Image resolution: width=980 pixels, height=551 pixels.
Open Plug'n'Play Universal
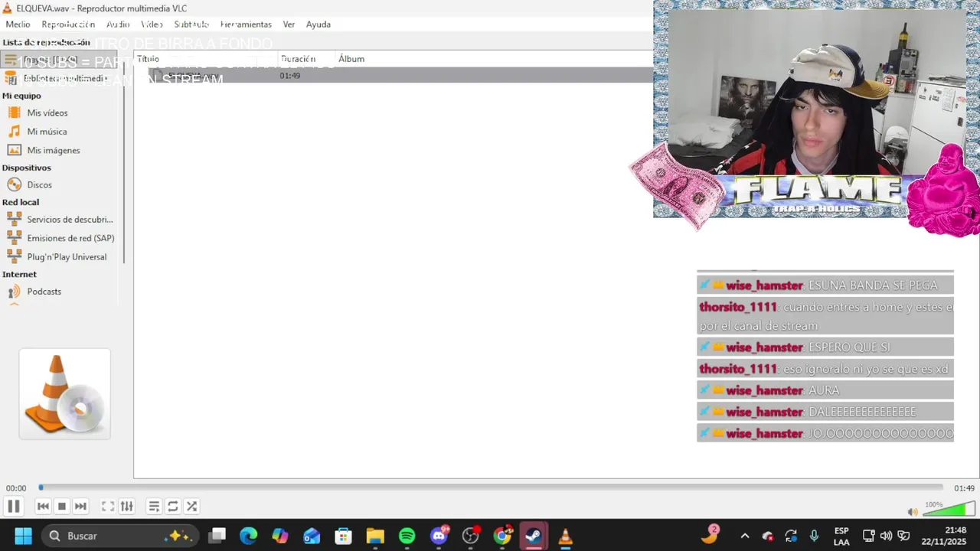pos(67,256)
